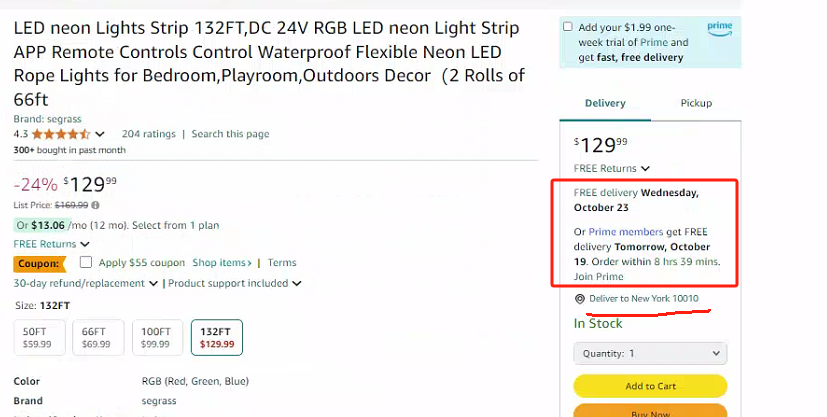
Task: Click the Join Prime link
Action: [598, 276]
